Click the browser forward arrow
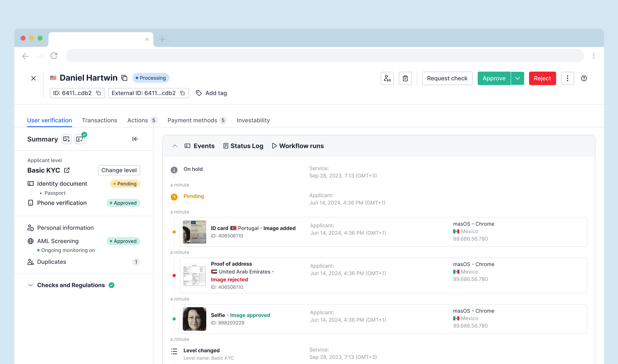Viewport: 618px width, 364px height. (40, 56)
